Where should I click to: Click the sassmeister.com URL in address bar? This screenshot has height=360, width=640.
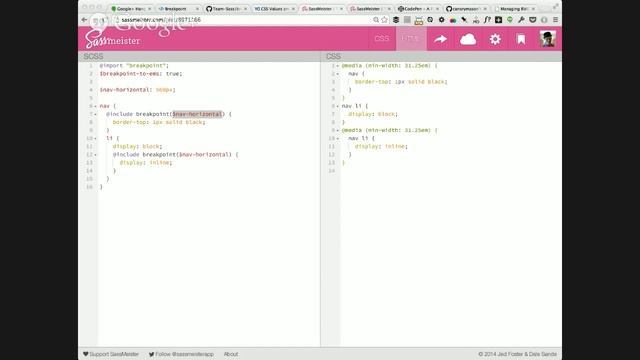(x=161, y=20)
